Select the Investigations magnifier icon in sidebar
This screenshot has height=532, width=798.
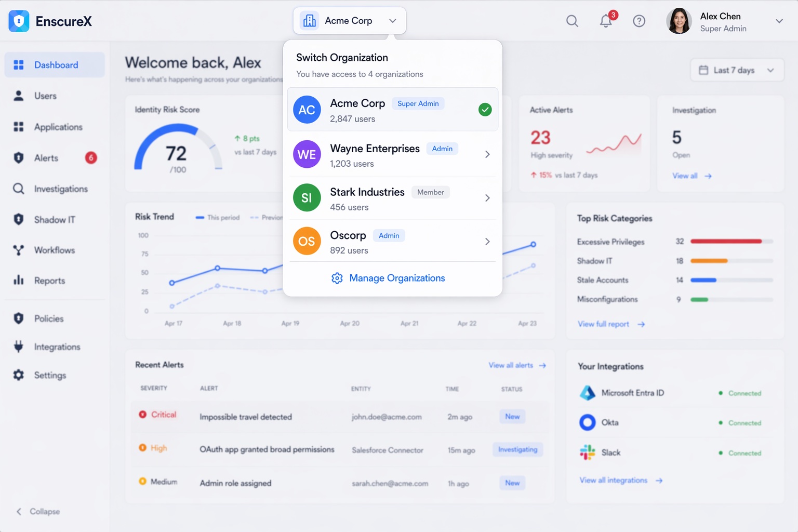coord(18,189)
